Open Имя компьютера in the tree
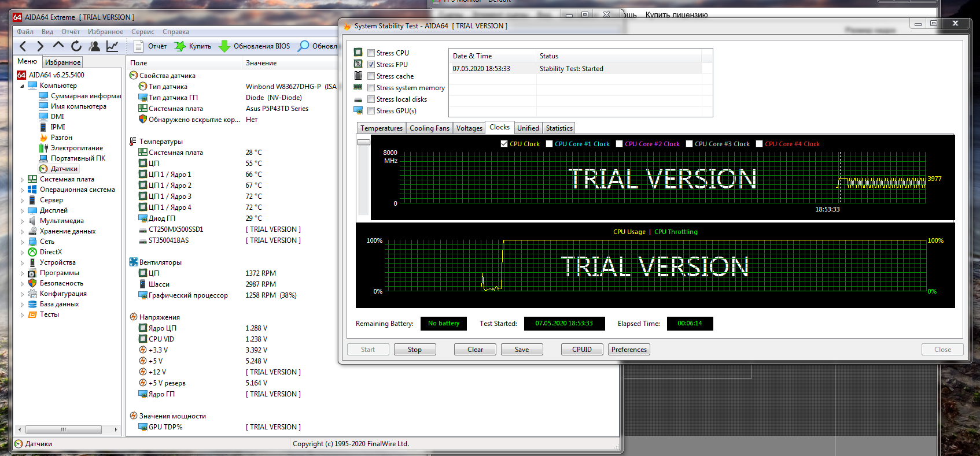The height and width of the screenshot is (456, 980). 73,106
